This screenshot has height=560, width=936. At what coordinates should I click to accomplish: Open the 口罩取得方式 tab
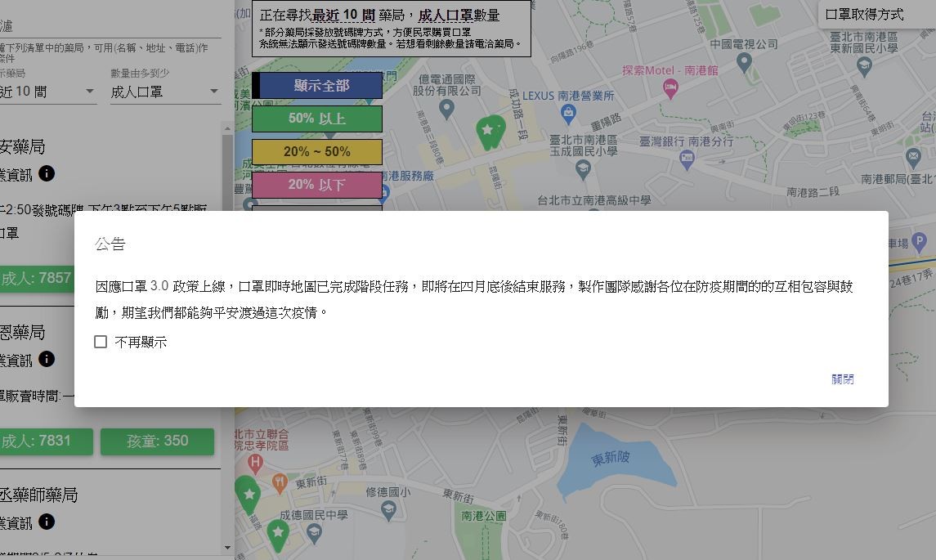click(x=864, y=15)
